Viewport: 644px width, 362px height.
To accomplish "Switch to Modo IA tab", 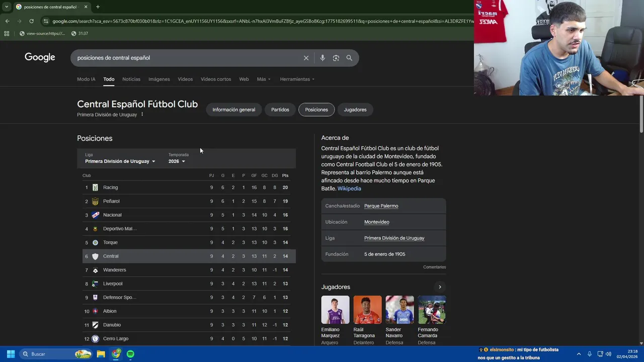I will click(x=86, y=79).
